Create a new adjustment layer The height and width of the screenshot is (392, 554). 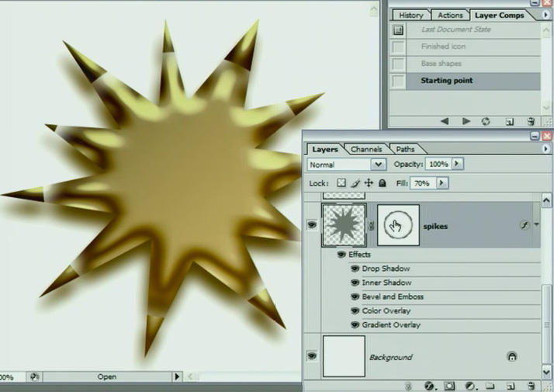click(x=469, y=386)
